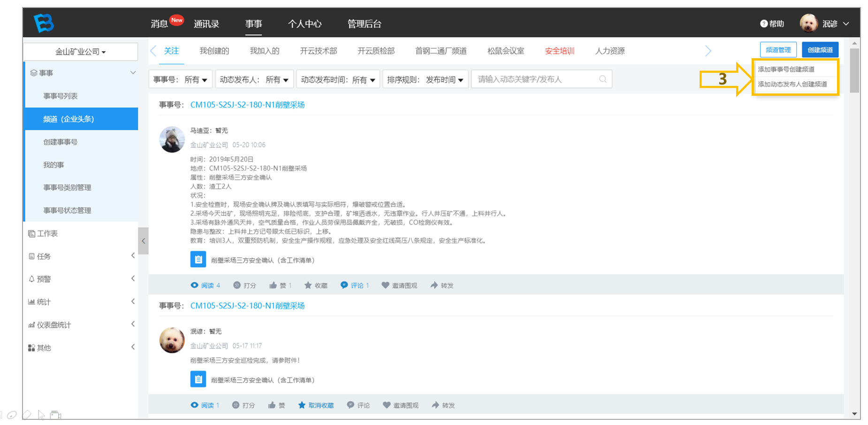Switch to the 安全培训 channel tab
This screenshot has width=868, height=425.
[559, 51]
